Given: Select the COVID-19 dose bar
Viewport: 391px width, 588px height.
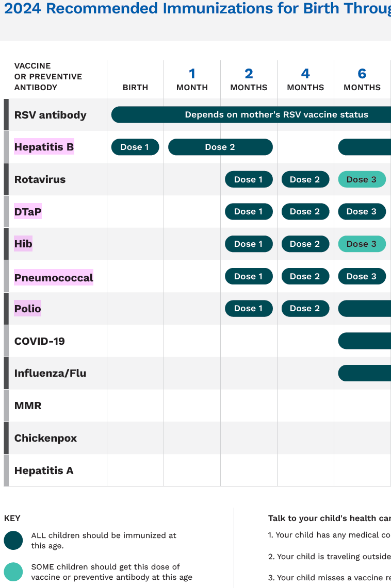Looking at the screenshot, I should tap(364, 341).
